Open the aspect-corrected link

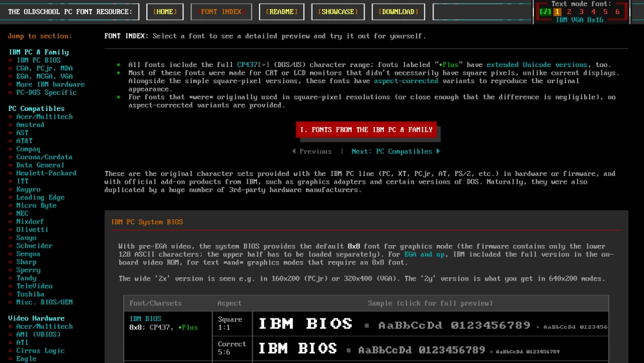[406, 81]
